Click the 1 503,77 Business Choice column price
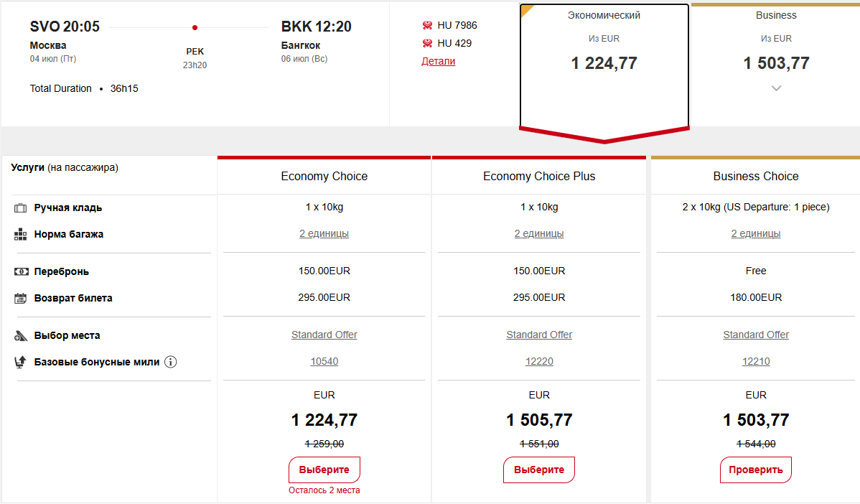Viewport: 860px width, 504px height. (756, 420)
